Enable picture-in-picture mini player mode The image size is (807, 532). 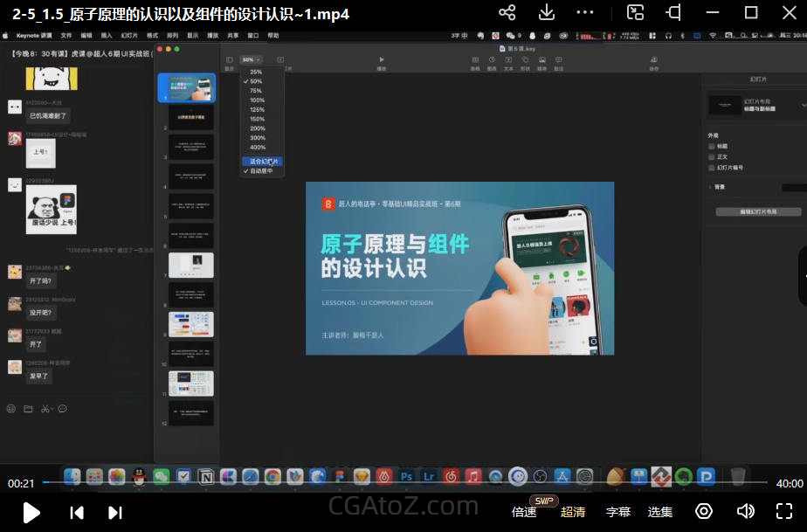point(636,12)
